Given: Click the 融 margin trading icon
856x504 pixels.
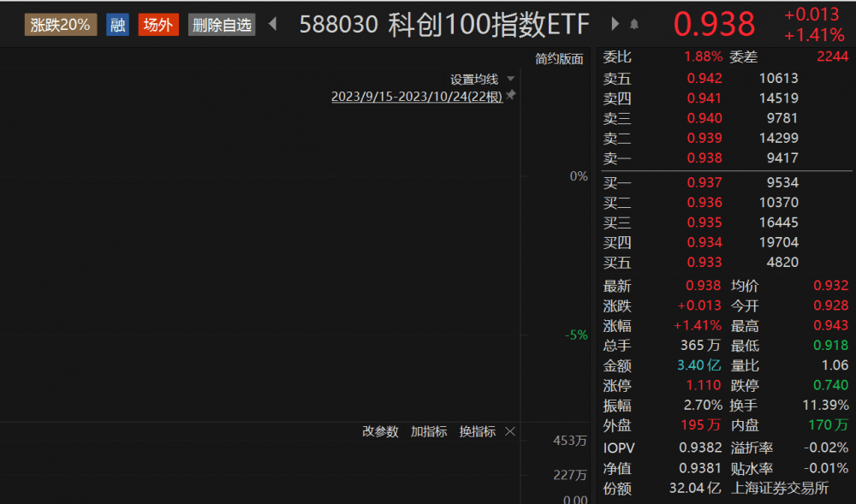Looking at the screenshot, I should coord(117,25).
